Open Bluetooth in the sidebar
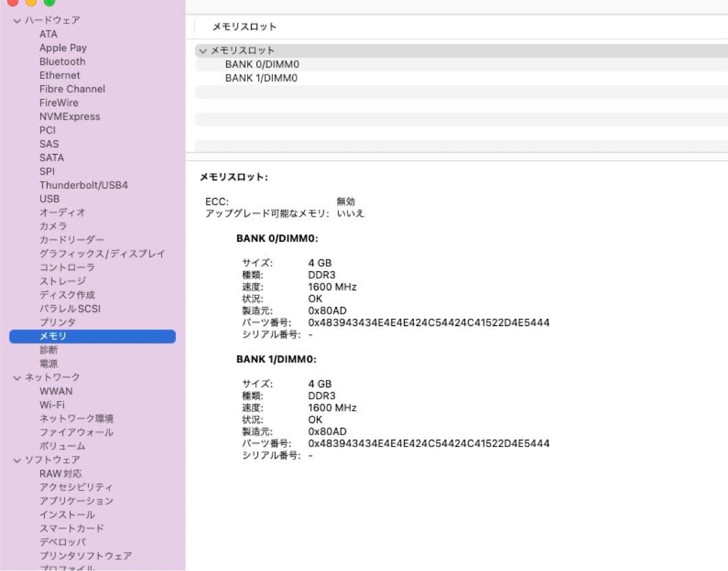The height and width of the screenshot is (571, 728). pos(62,61)
